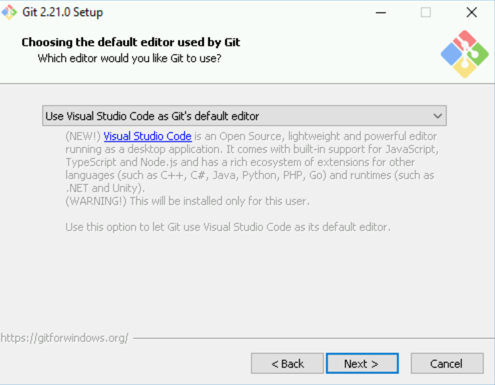Click the 'Choosing the default editor used by Git' heading
Viewport: 495px width, 385px height.
pyautogui.click(x=131, y=42)
